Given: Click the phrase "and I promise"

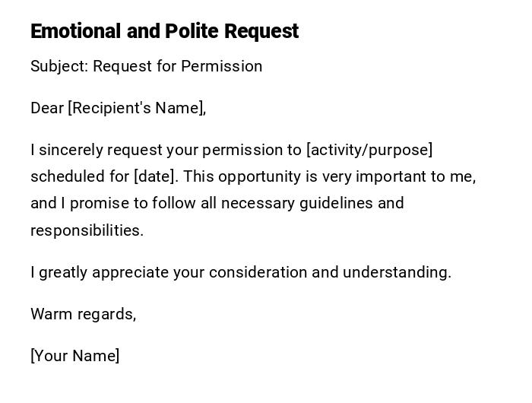Looking at the screenshot, I should click(x=76, y=203).
